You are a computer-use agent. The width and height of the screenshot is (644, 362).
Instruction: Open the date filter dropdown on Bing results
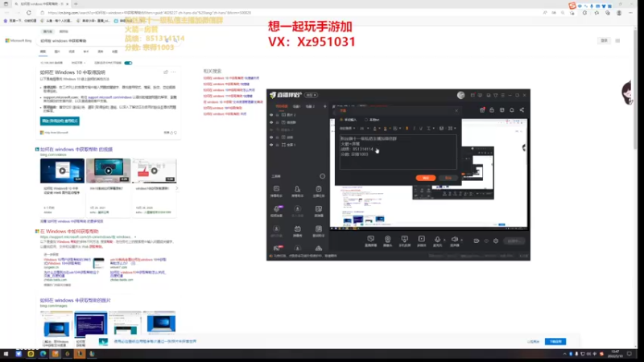[x=78, y=63]
